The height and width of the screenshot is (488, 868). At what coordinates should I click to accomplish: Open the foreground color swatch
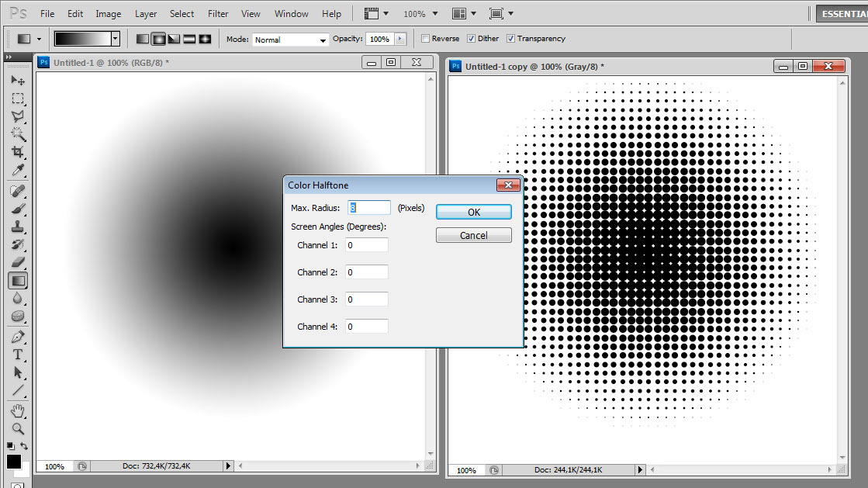(14, 462)
